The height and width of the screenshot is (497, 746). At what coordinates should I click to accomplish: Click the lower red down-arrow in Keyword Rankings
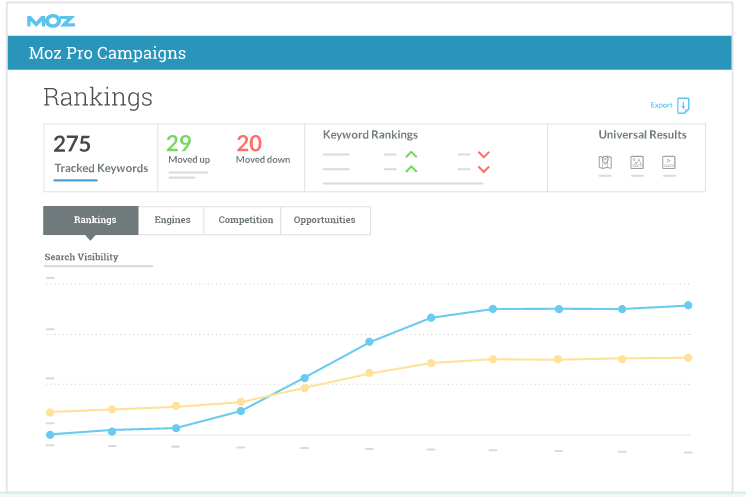tap(484, 169)
